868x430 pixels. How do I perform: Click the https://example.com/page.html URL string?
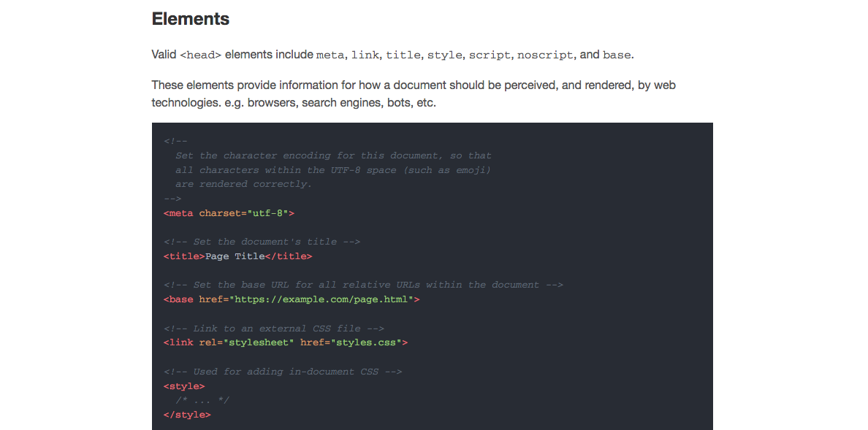pos(322,299)
